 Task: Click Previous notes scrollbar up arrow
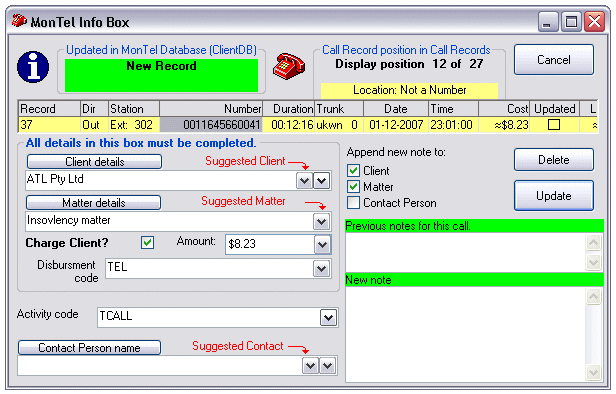pyautogui.click(x=593, y=243)
